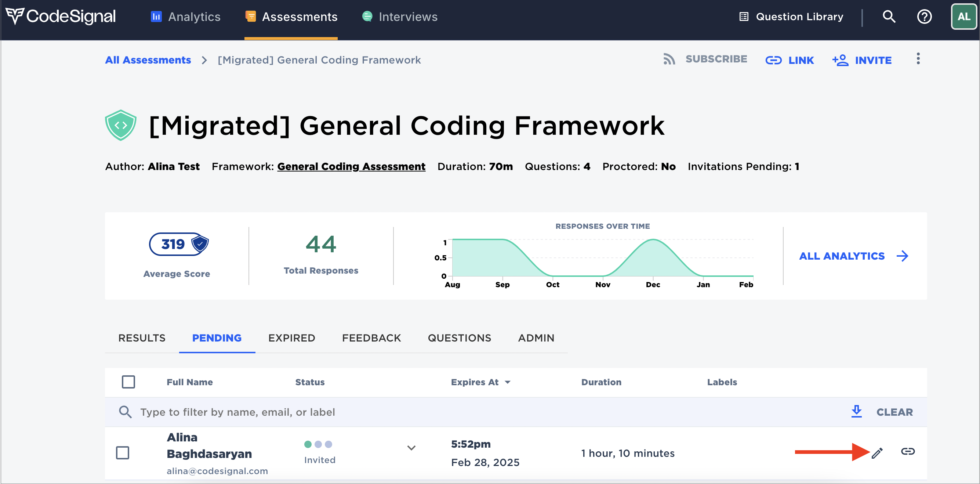
Task: Go back to All Assessments
Action: 148,60
